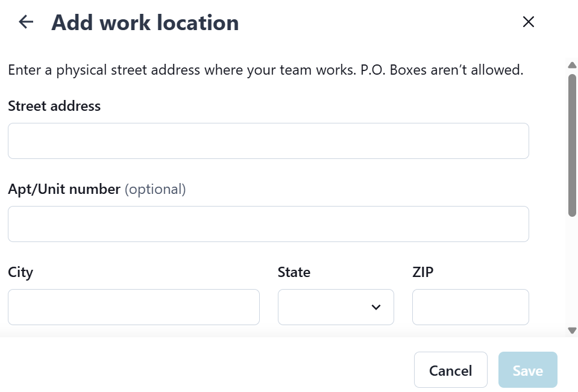Click into the City input field

134,307
